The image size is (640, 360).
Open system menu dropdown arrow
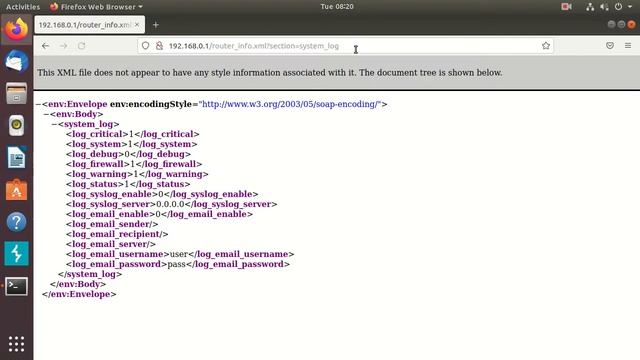[x=630, y=7]
